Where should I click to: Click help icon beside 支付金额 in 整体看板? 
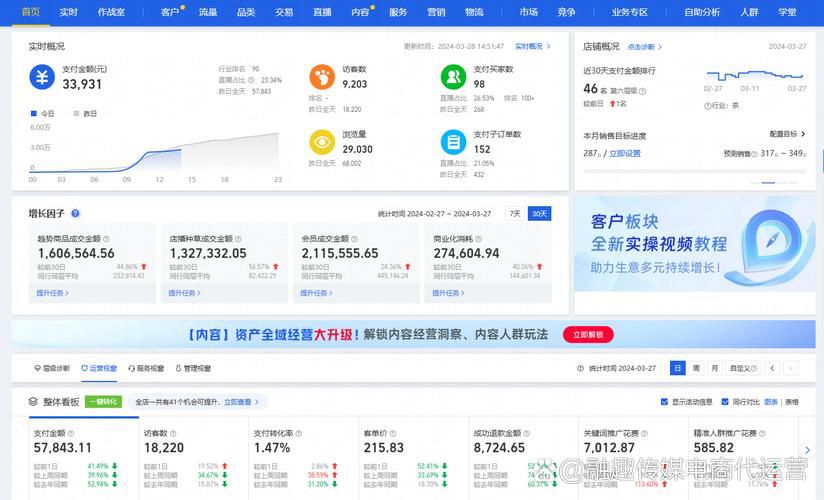pos(71,433)
